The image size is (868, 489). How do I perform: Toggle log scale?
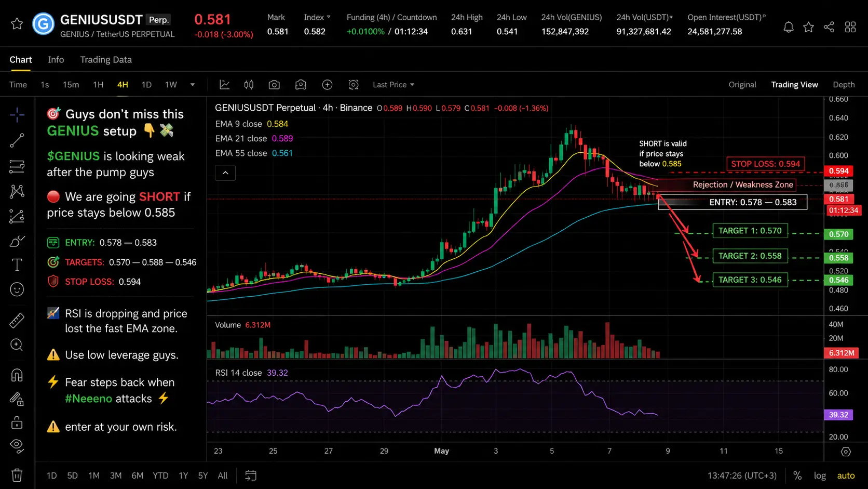[820, 475]
